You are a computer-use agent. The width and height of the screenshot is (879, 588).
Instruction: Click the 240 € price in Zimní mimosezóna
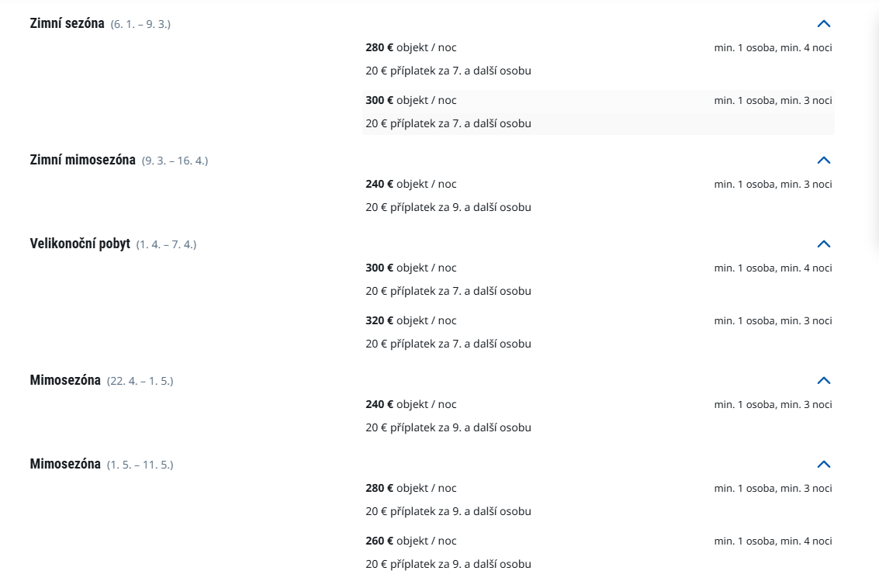coord(379,184)
